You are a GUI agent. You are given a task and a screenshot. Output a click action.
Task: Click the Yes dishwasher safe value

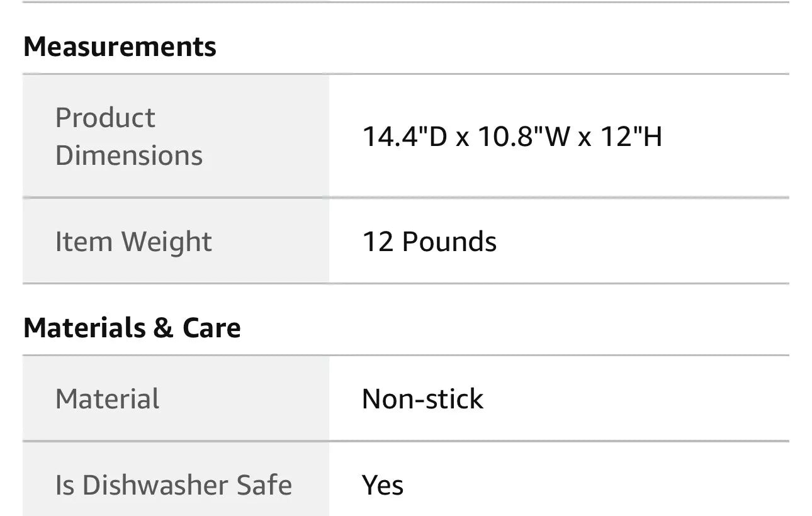383,485
